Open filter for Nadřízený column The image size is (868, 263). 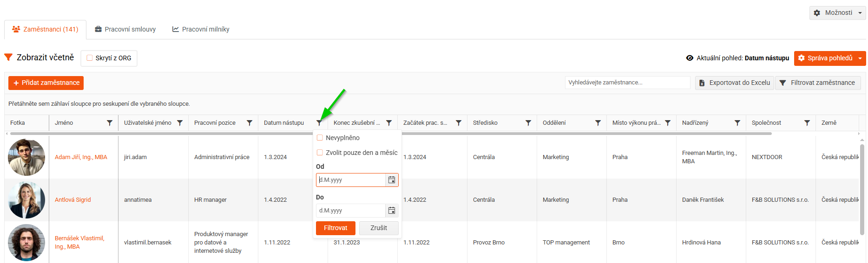click(x=737, y=123)
